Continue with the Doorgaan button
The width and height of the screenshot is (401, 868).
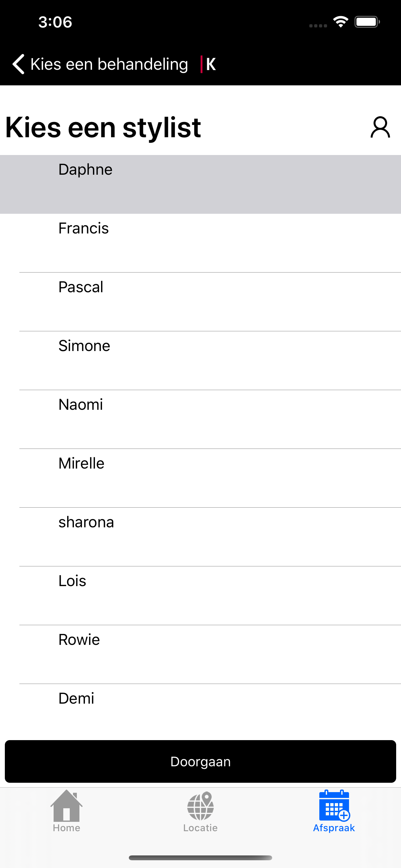pos(200,761)
